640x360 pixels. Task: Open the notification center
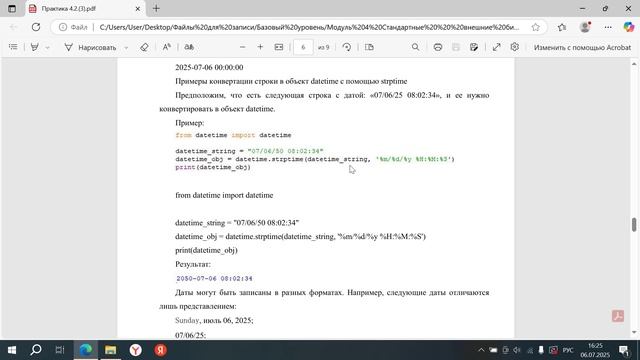tap(624, 350)
